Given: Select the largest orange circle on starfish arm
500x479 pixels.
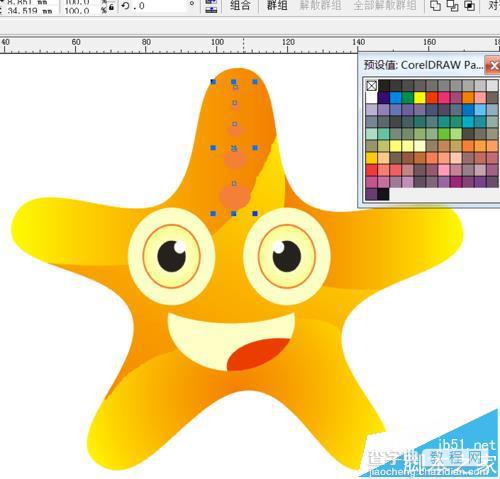Looking at the screenshot, I should (235, 197).
